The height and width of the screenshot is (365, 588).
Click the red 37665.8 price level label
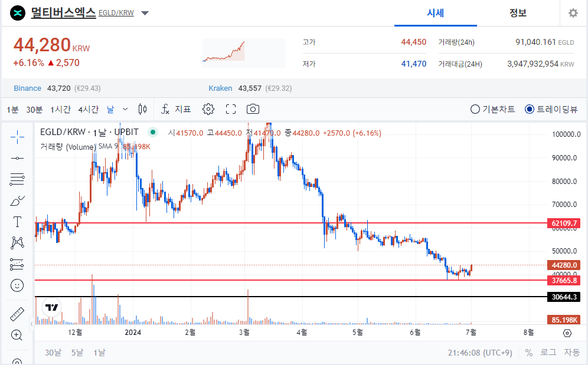[x=563, y=281]
